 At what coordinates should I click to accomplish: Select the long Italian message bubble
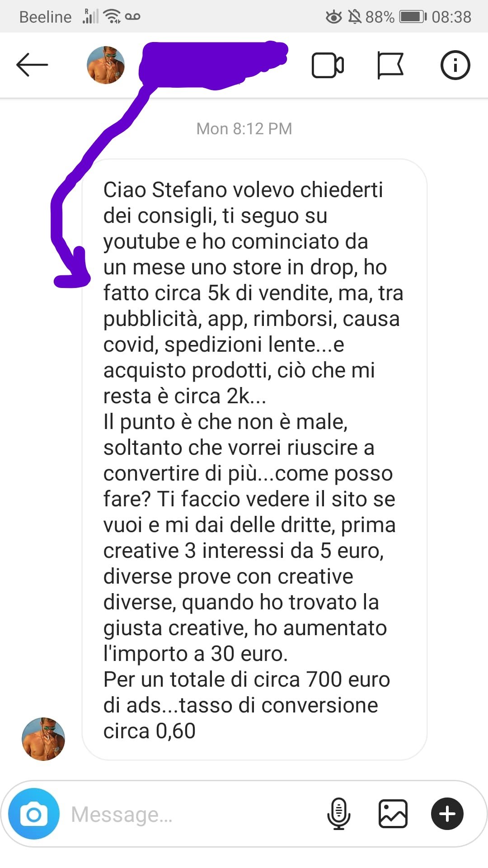pyautogui.click(x=254, y=459)
